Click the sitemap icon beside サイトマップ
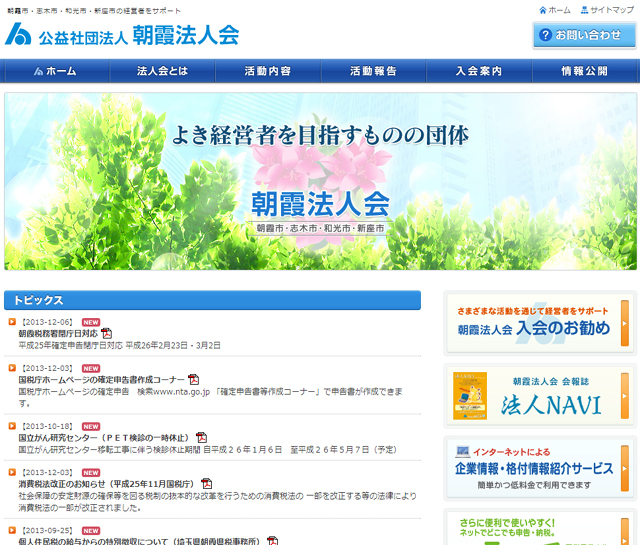 585,10
